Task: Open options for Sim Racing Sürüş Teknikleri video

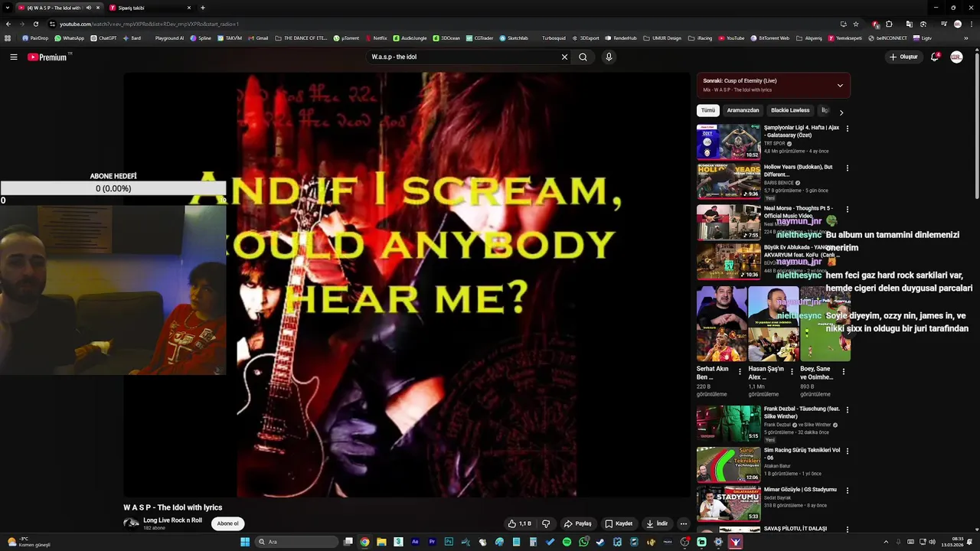Action: pos(847,451)
